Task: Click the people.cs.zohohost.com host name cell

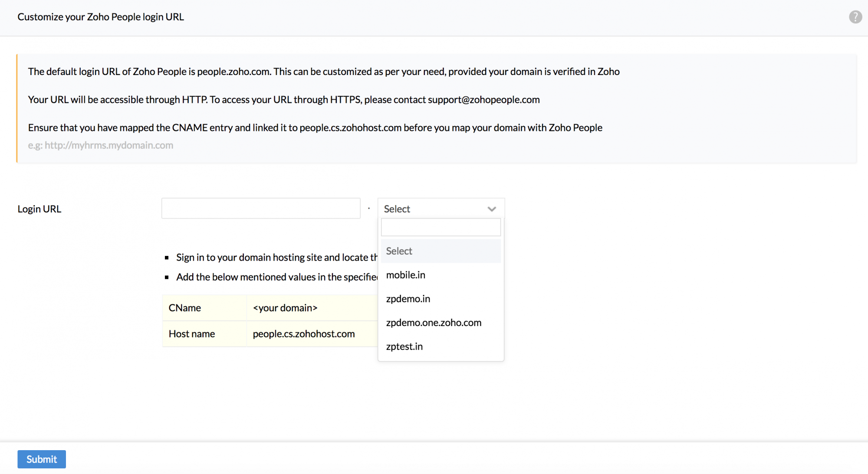Action: point(304,334)
